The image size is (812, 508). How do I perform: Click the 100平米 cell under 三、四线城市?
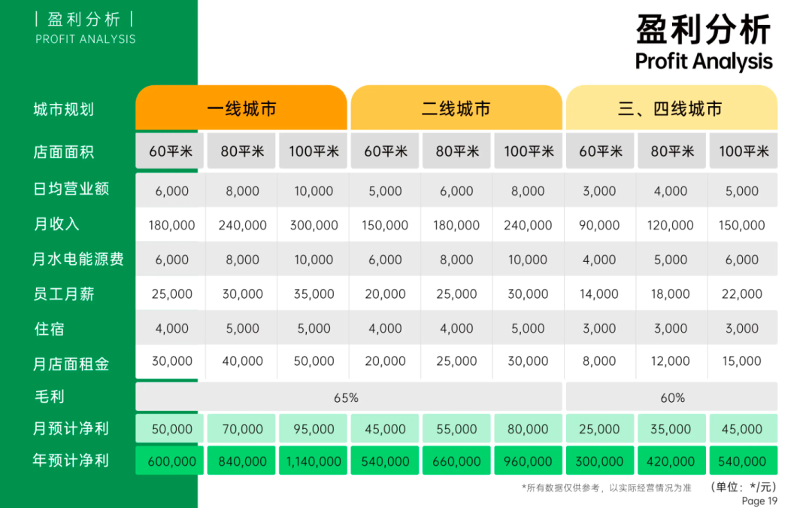[x=744, y=151]
